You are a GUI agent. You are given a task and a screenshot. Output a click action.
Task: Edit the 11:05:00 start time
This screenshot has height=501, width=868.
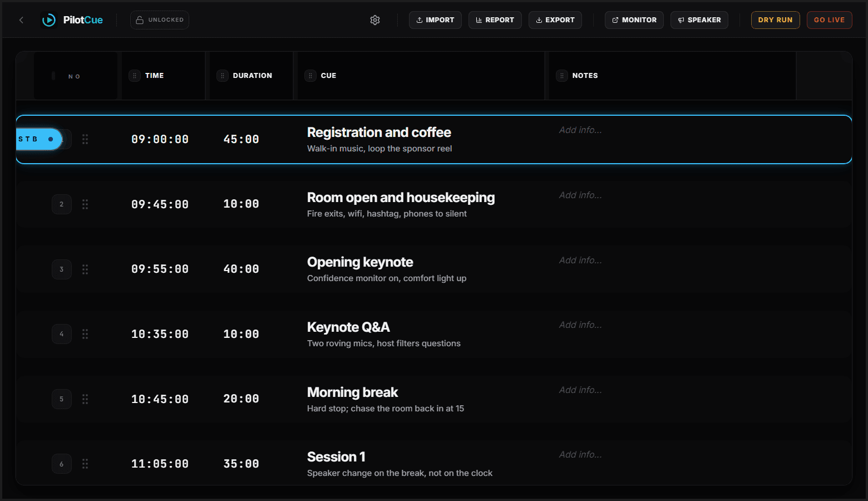[160, 464]
